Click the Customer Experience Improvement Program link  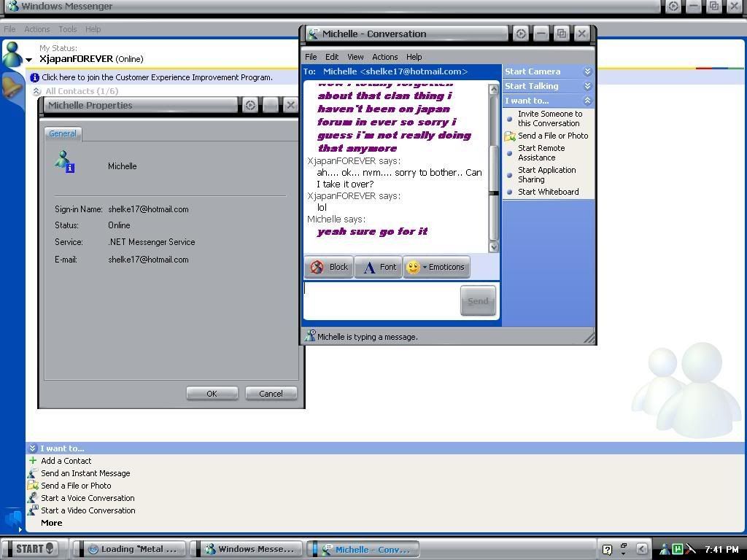point(157,77)
